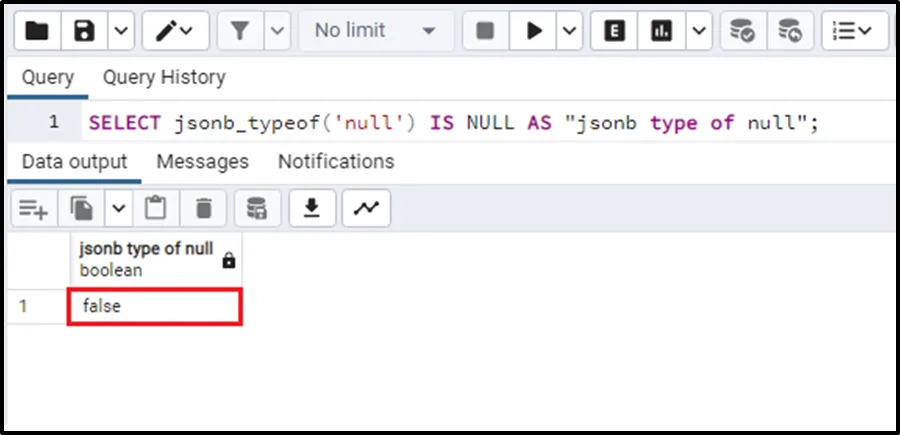Switch to the Query History tab
Viewport: 900px width, 435px height.
[x=164, y=77]
